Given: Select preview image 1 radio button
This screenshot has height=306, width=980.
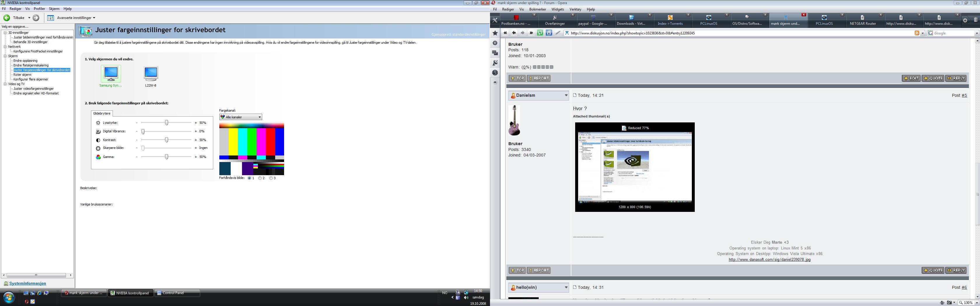Looking at the screenshot, I should point(250,178).
